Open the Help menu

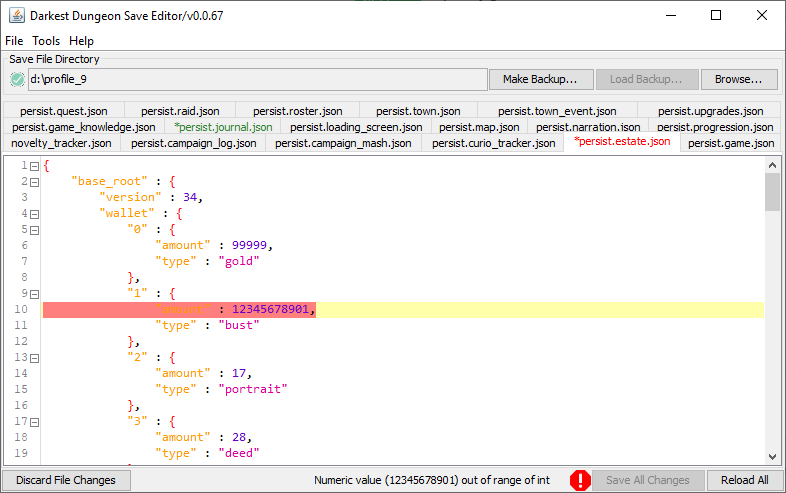81,41
